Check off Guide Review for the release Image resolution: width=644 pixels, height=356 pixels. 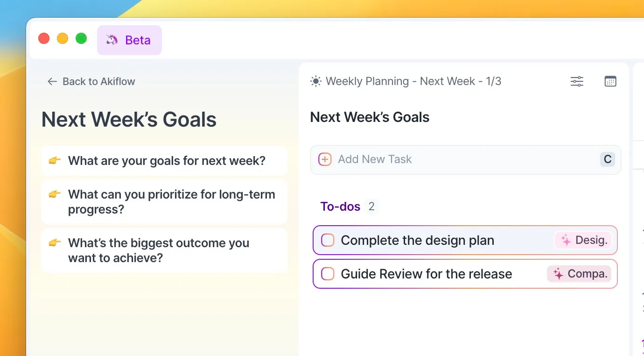click(x=328, y=274)
